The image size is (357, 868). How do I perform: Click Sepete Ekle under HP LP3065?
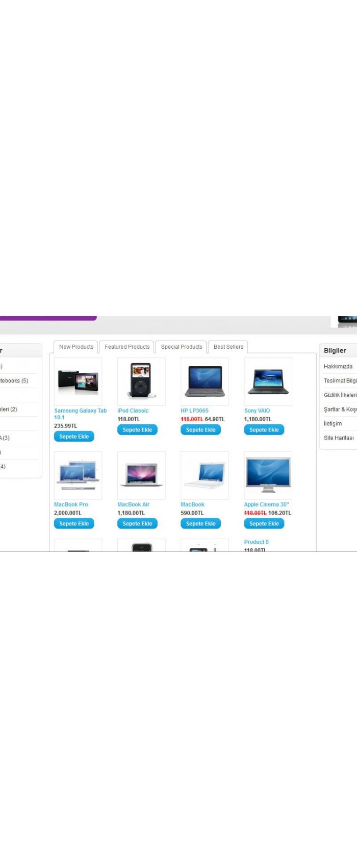tap(200, 430)
